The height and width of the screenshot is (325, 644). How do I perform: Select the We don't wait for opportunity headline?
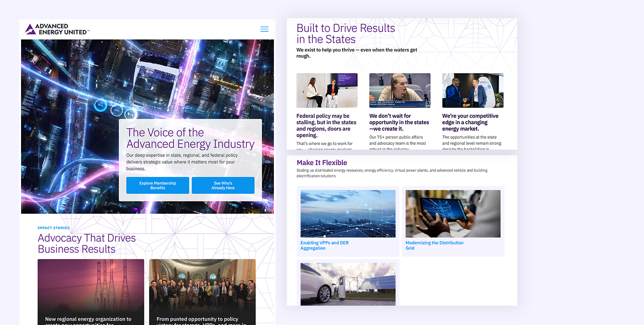399,122
